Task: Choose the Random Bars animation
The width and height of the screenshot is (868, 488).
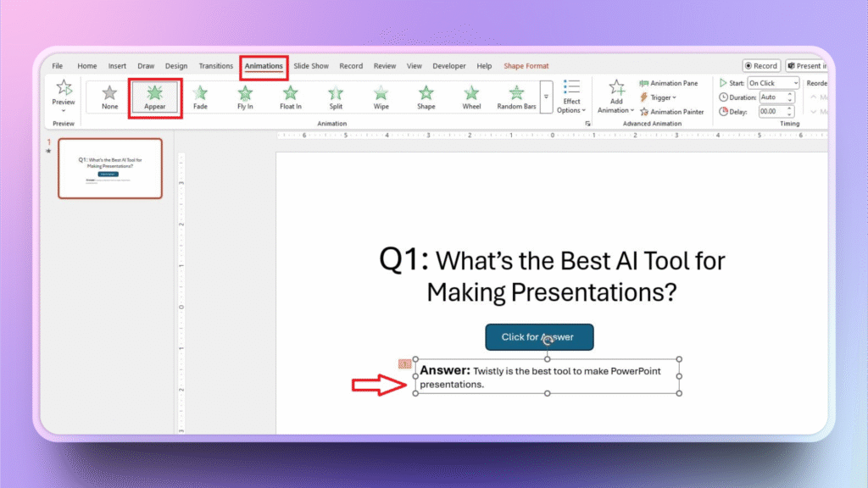Action: click(x=516, y=97)
